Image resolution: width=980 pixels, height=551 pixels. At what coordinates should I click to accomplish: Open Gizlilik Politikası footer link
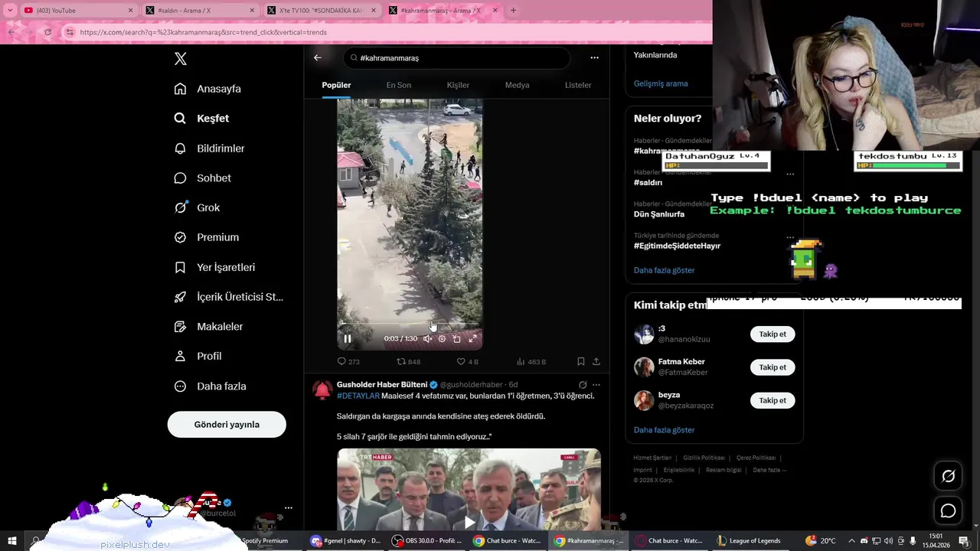pos(704,458)
